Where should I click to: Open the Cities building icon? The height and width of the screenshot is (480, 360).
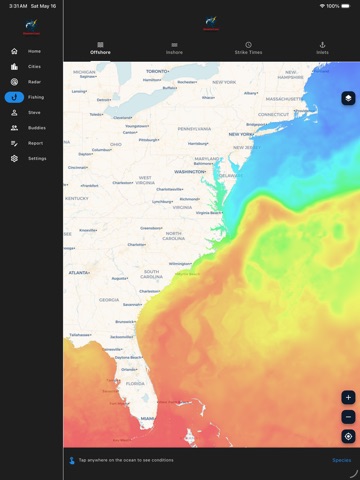click(x=14, y=67)
